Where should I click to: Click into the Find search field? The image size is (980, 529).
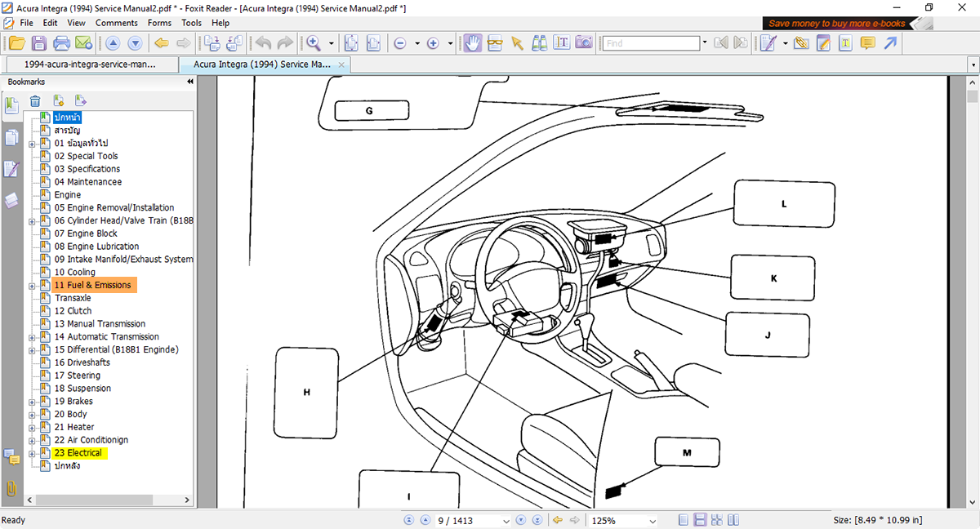pyautogui.click(x=651, y=43)
